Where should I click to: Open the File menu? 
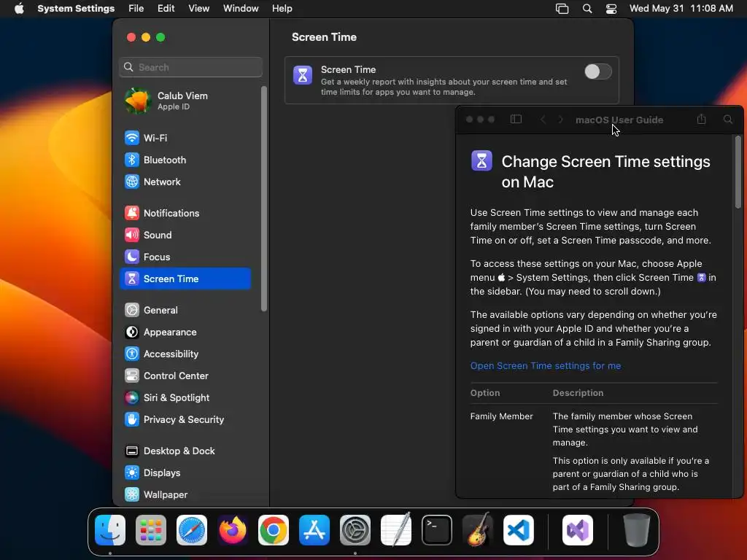tap(136, 9)
